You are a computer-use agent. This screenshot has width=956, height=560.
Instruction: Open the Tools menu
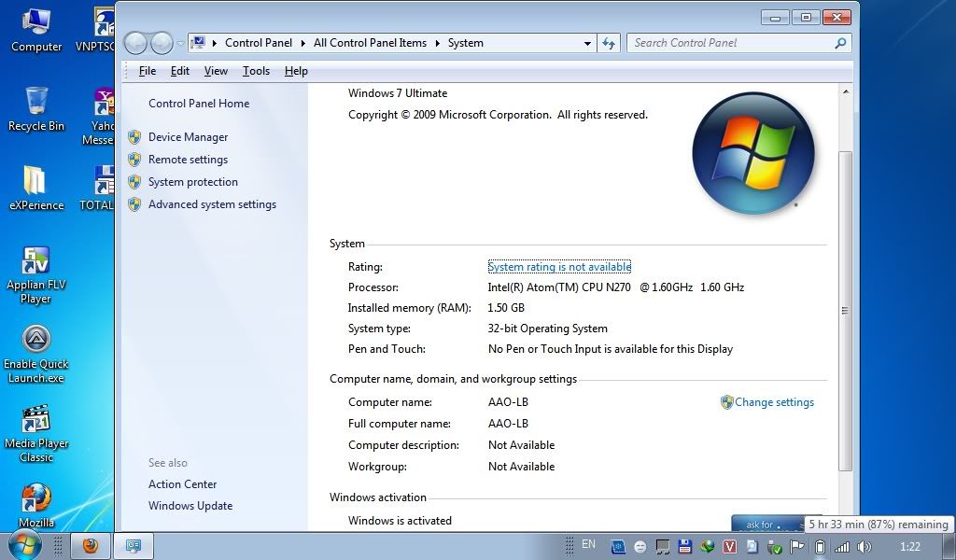[x=256, y=71]
